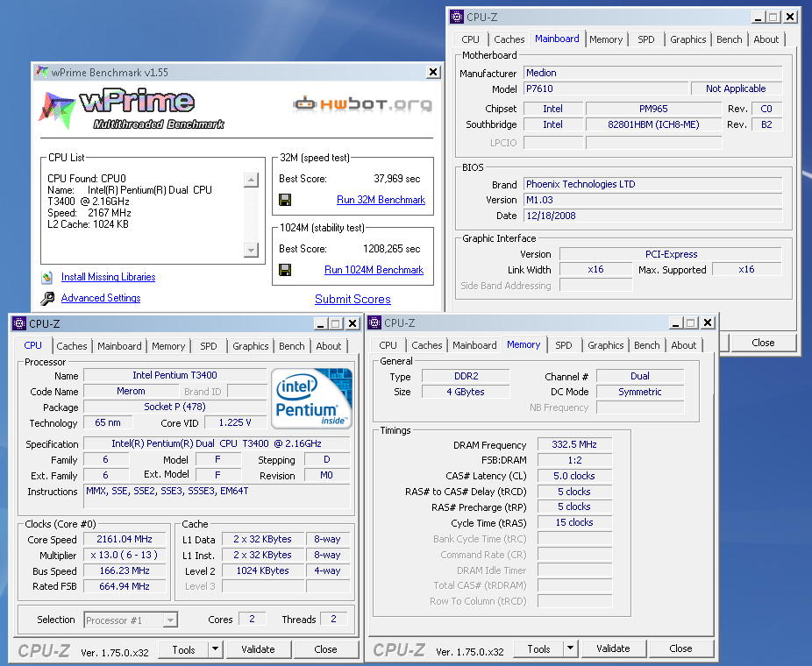The width and height of the screenshot is (812, 666).
Task: Switch to Mainboard tab in CPU window
Action: 119,346
